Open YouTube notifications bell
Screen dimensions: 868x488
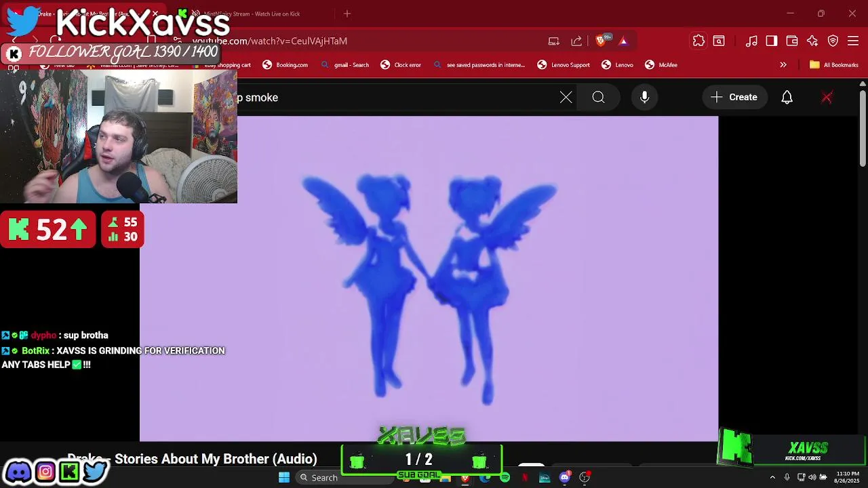pos(787,98)
